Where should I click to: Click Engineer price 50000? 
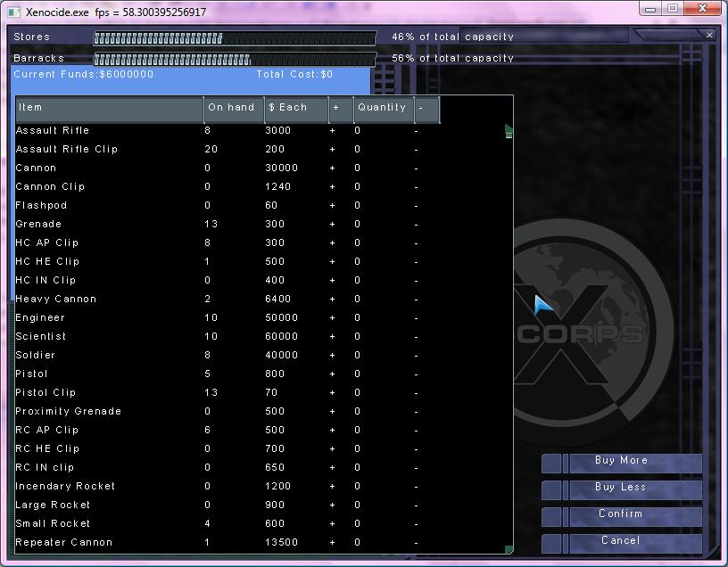tap(281, 318)
